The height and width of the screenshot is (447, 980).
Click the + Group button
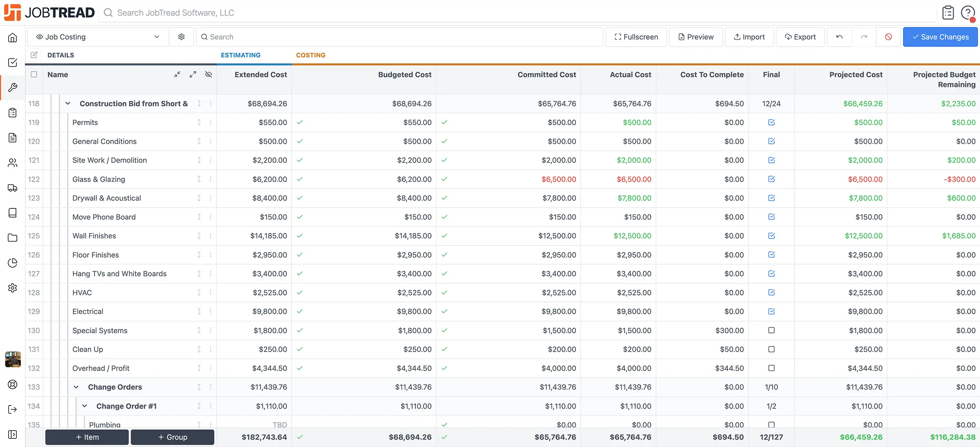(172, 437)
